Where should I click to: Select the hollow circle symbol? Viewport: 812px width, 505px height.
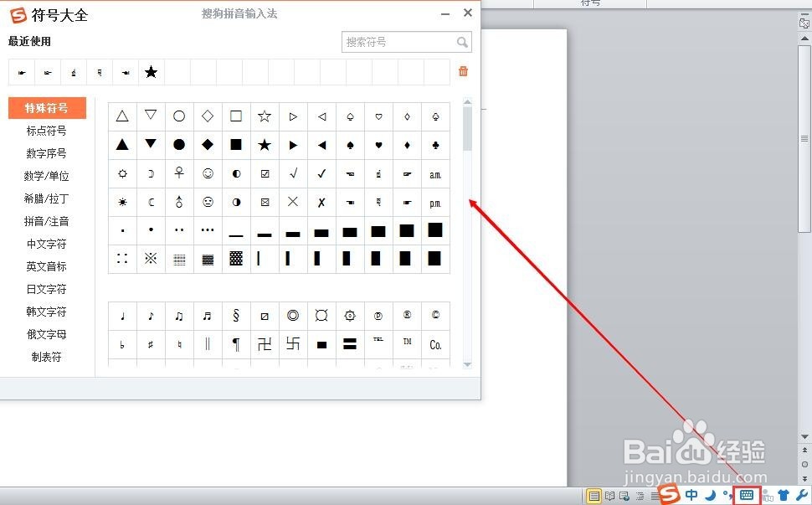coord(178,116)
